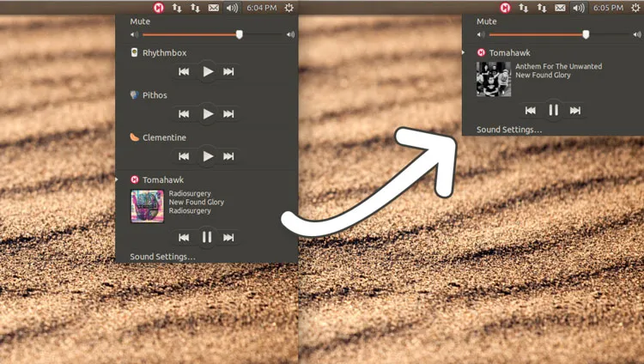Open mail indicator in left top panel
Viewport: 644px width, 364px height.
pos(214,8)
